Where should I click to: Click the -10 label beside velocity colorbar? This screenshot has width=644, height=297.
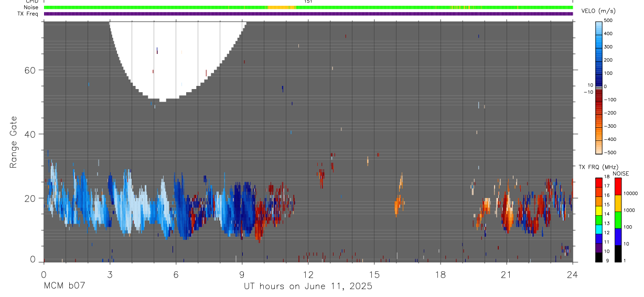point(588,92)
